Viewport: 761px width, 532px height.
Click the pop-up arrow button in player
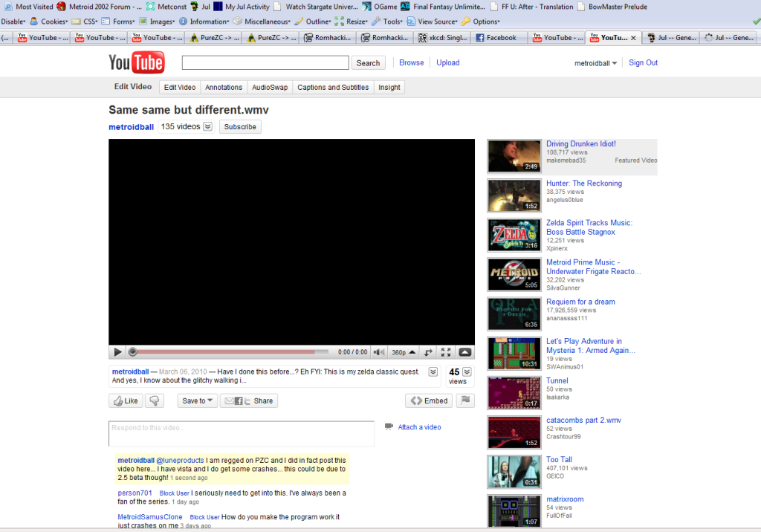pyautogui.click(x=464, y=352)
